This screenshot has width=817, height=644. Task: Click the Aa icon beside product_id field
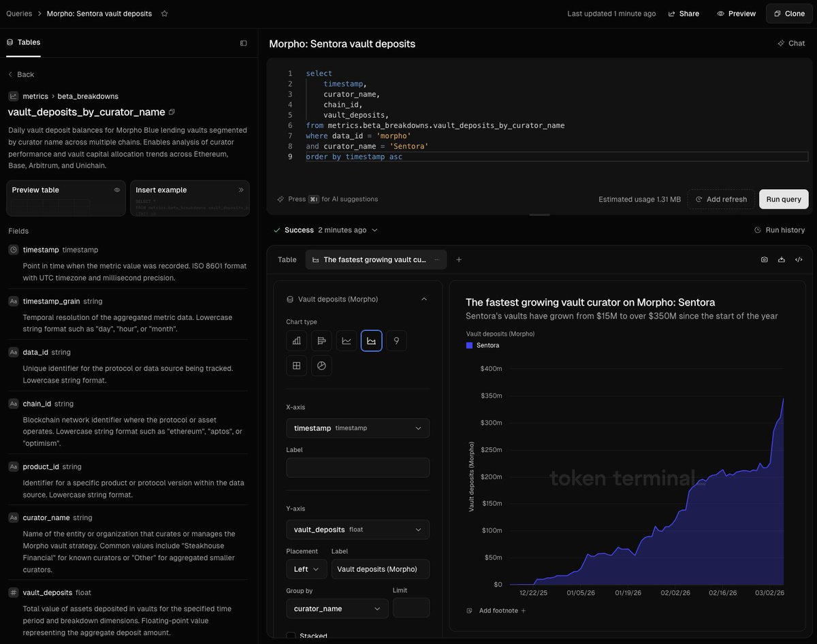(x=13, y=466)
